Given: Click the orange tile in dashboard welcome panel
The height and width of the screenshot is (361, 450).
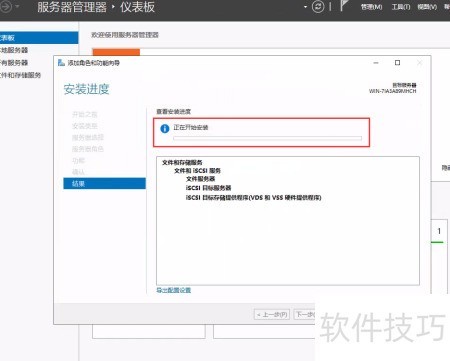Looking at the screenshot, I should (116, 52).
